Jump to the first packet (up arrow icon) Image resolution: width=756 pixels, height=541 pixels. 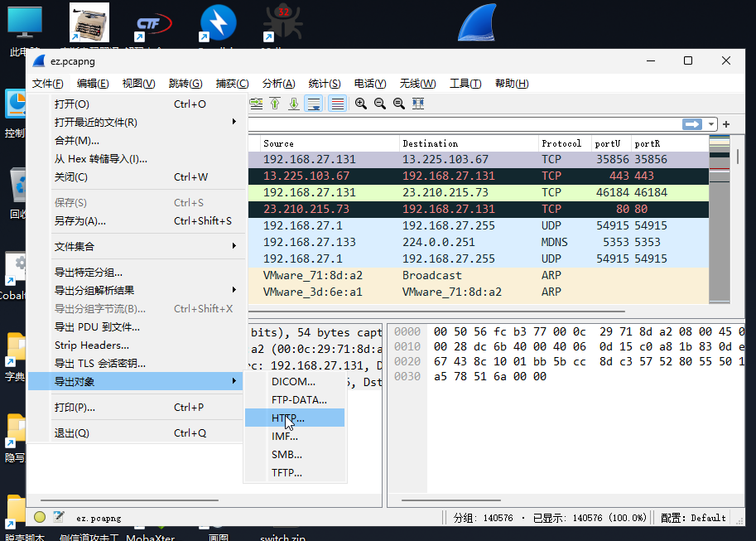275,104
